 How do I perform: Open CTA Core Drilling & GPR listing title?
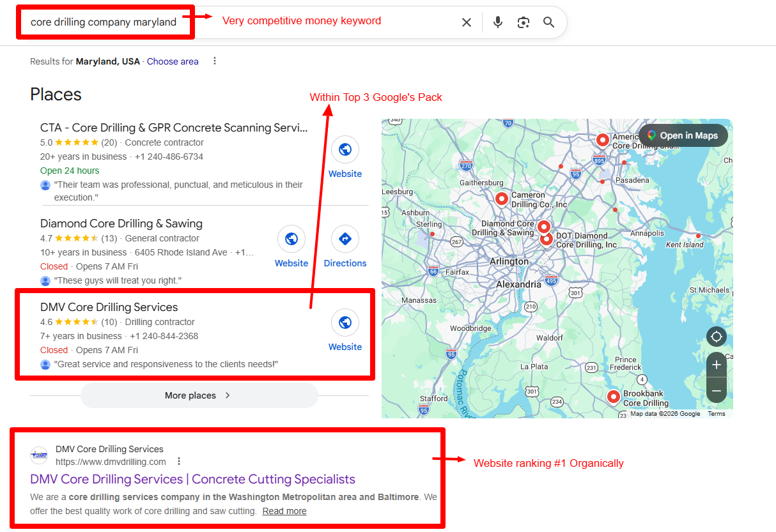pyautogui.click(x=174, y=128)
